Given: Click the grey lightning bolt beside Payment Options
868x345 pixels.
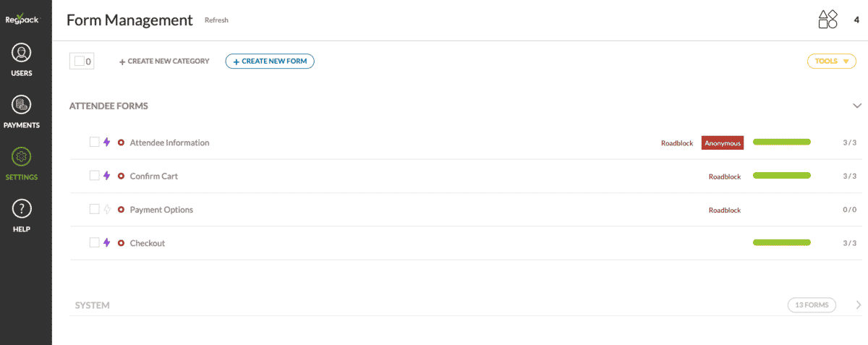Looking at the screenshot, I should pos(107,210).
